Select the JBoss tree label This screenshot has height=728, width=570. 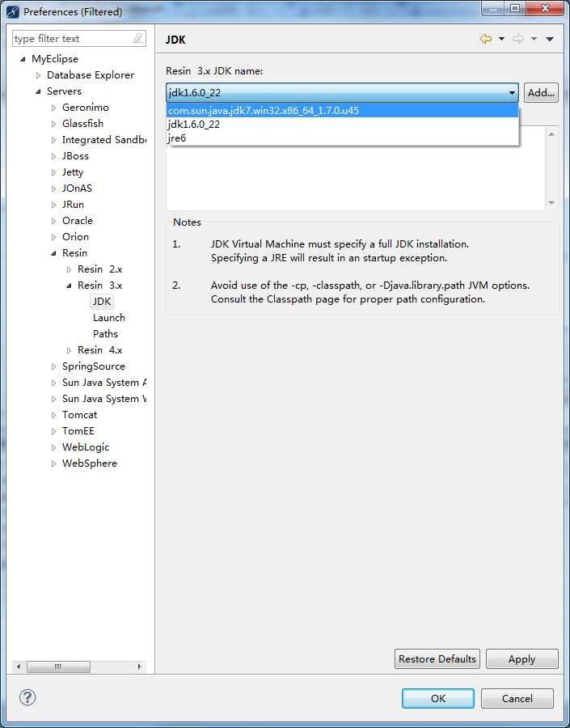click(75, 156)
